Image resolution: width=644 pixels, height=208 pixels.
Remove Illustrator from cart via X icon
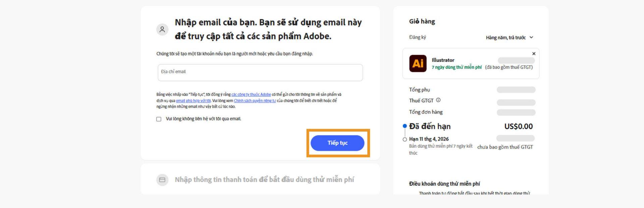(534, 53)
